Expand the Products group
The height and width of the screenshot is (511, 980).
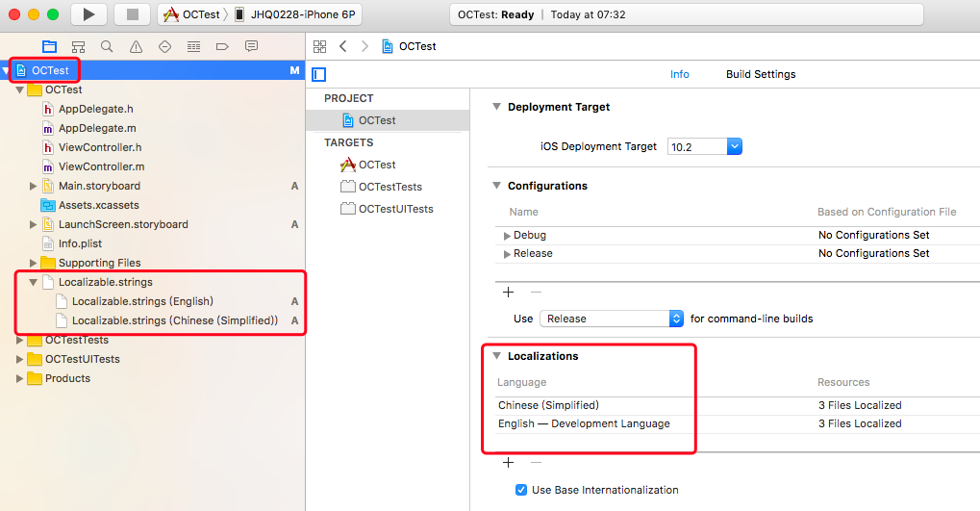pyautogui.click(x=20, y=378)
